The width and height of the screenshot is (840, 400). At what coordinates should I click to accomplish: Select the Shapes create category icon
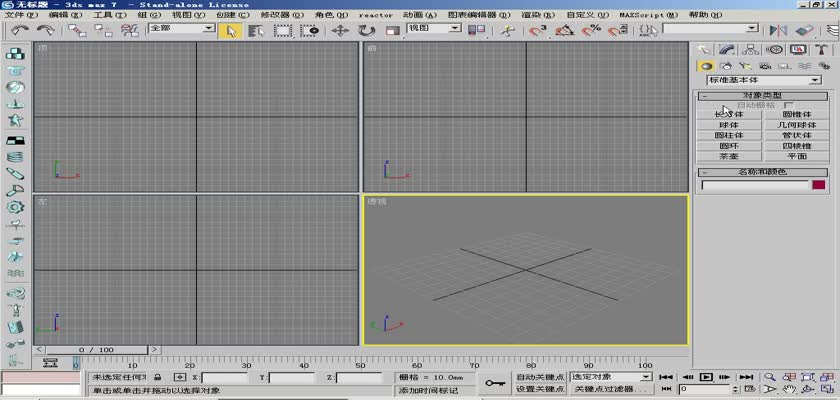coord(725,66)
